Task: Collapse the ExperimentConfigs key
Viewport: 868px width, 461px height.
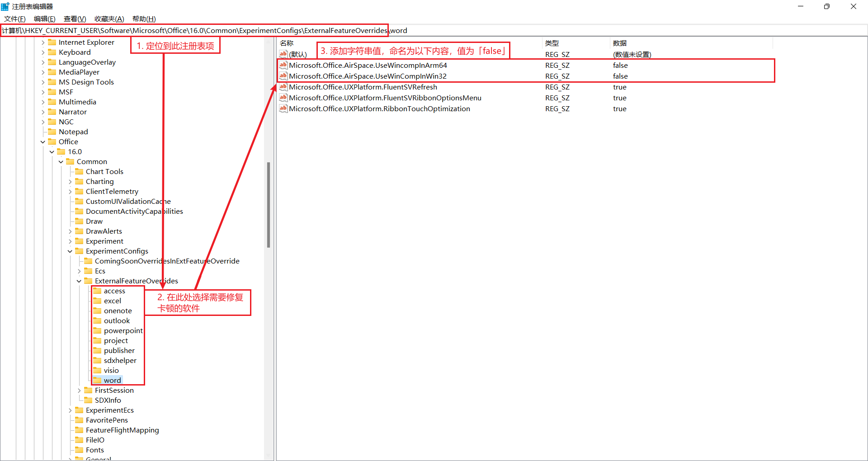Action: pos(70,251)
